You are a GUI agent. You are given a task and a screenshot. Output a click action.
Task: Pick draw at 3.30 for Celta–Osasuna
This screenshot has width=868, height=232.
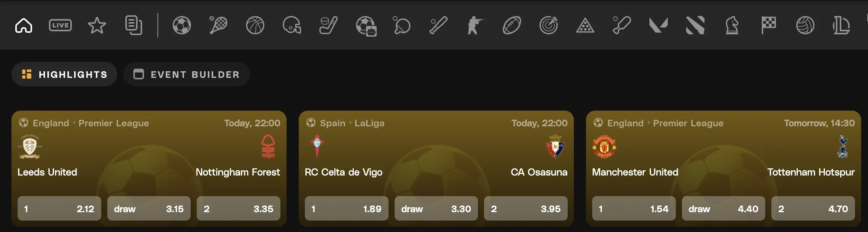tap(436, 209)
